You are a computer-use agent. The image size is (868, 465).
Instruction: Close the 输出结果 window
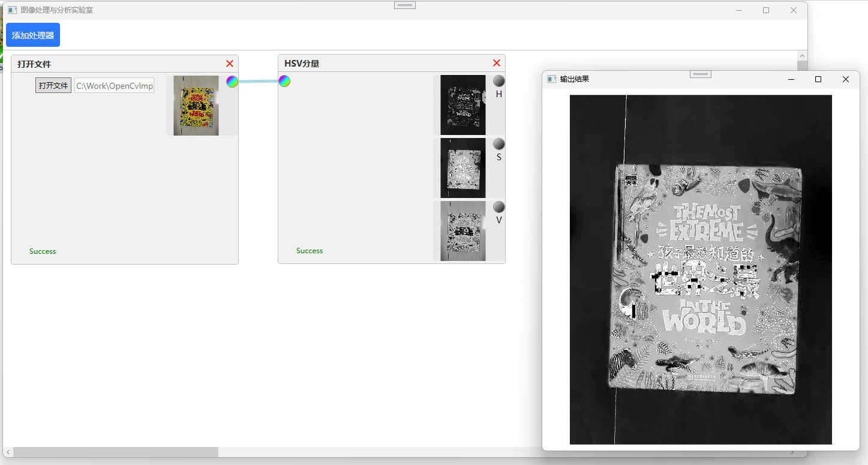pos(846,79)
